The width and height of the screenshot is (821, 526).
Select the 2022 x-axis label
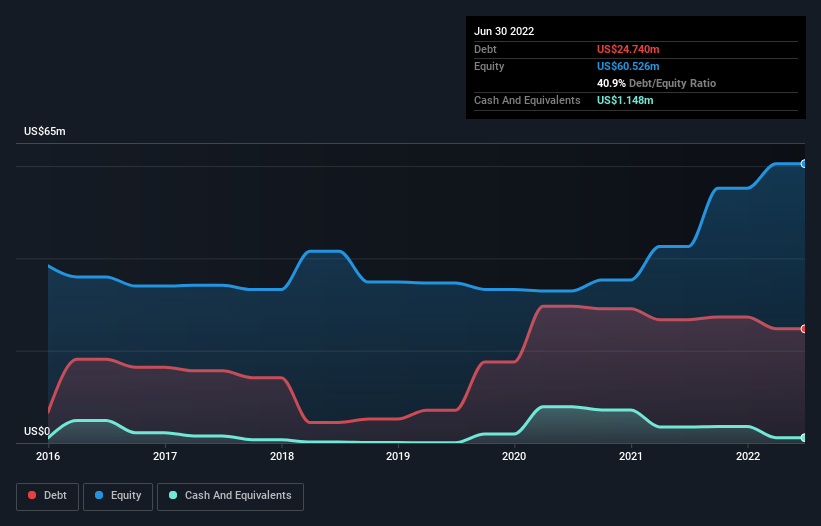(x=748, y=456)
